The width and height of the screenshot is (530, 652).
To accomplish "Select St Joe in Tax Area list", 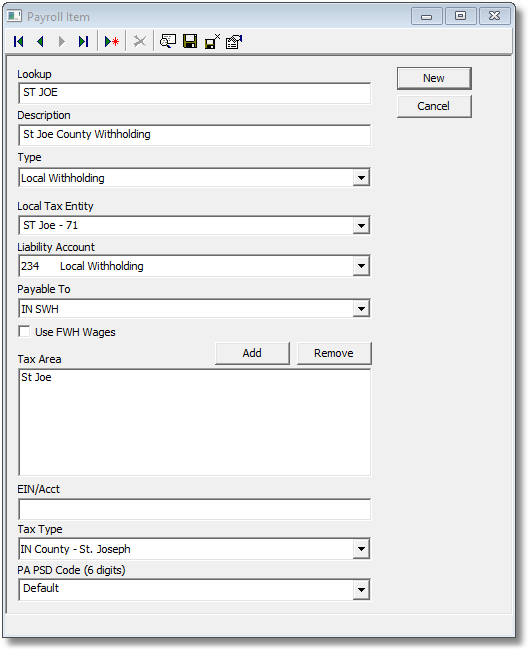I will pyautogui.click(x=36, y=377).
